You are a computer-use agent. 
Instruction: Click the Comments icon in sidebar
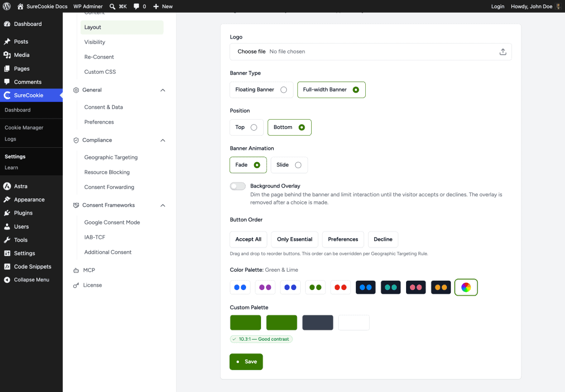coord(7,82)
